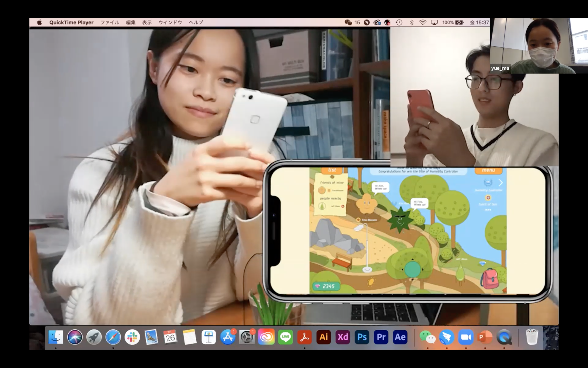Image resolution: width=588 pixels, height=368 pixels.
Task: Tap the three dots below Spirit of Sun
Action: pyautogui.click(x=488, y=210)
